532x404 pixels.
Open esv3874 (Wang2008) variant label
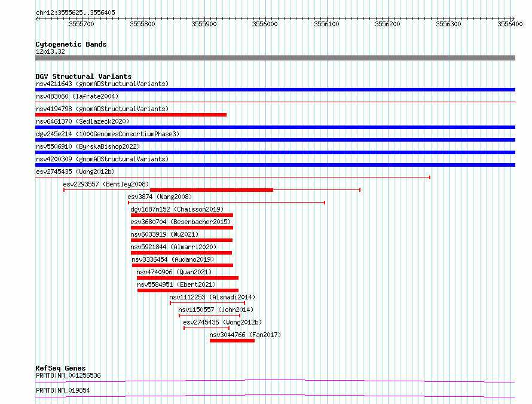pos(160,197)
